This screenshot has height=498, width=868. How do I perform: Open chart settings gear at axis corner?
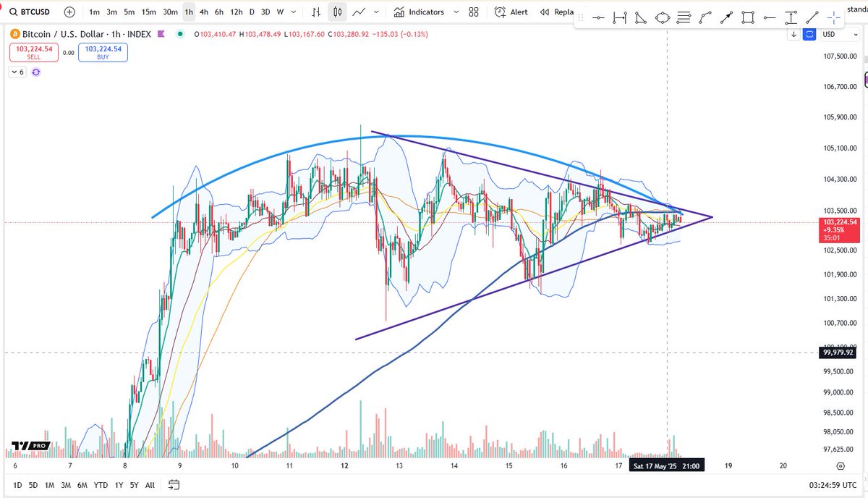coord(840,466)
